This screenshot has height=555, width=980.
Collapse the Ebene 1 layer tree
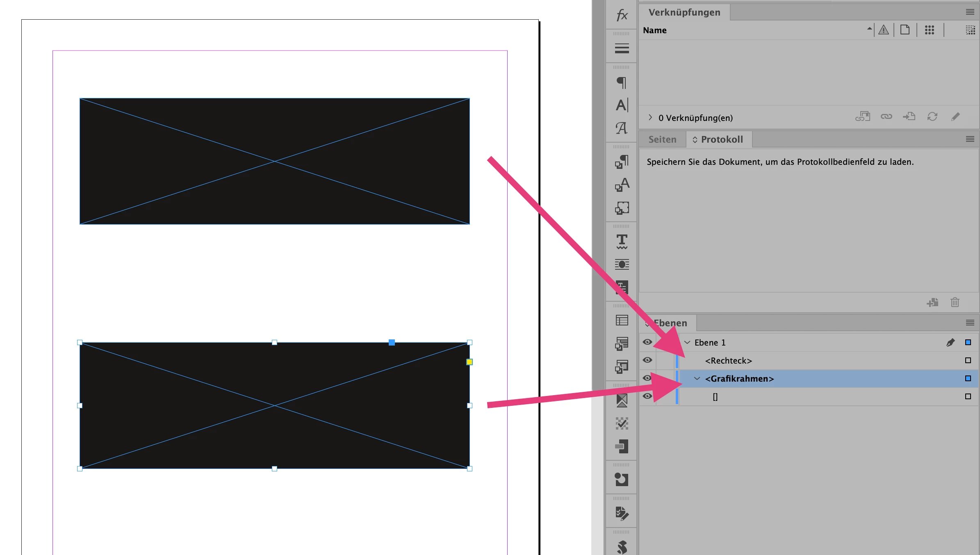point(687,342)
